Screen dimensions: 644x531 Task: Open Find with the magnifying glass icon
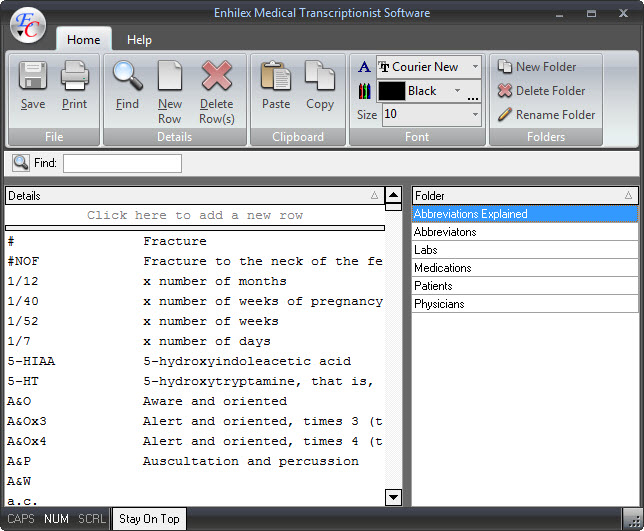(x=127, y=83)
